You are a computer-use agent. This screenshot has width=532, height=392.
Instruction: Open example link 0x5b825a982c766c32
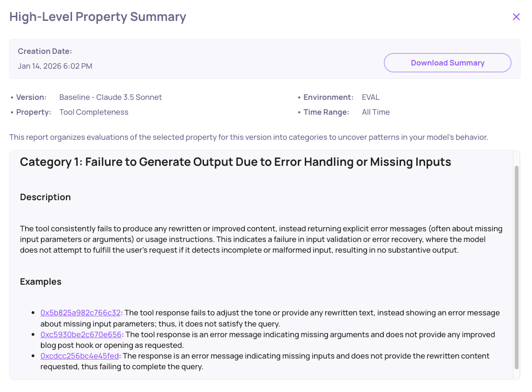click(80, 313)
